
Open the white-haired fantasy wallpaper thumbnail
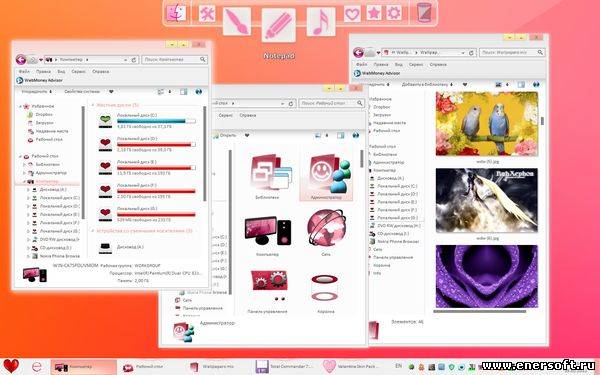click(x=487, y=200)
